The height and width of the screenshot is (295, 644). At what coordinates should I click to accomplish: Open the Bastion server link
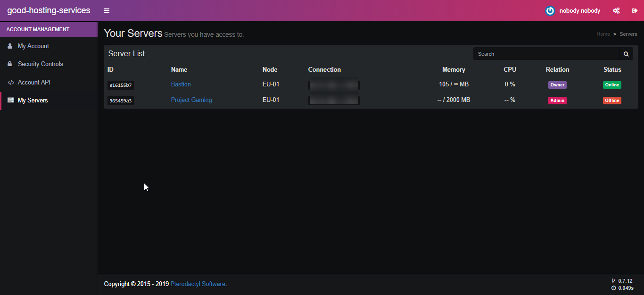tap(181, 84)
